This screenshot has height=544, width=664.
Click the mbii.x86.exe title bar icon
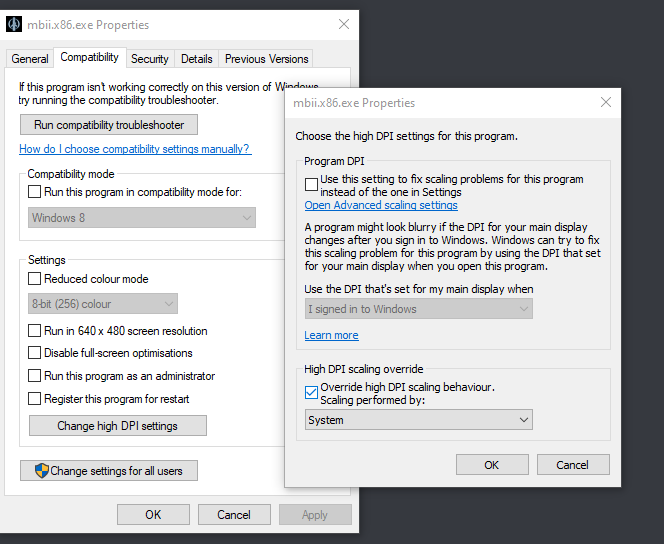14,24
